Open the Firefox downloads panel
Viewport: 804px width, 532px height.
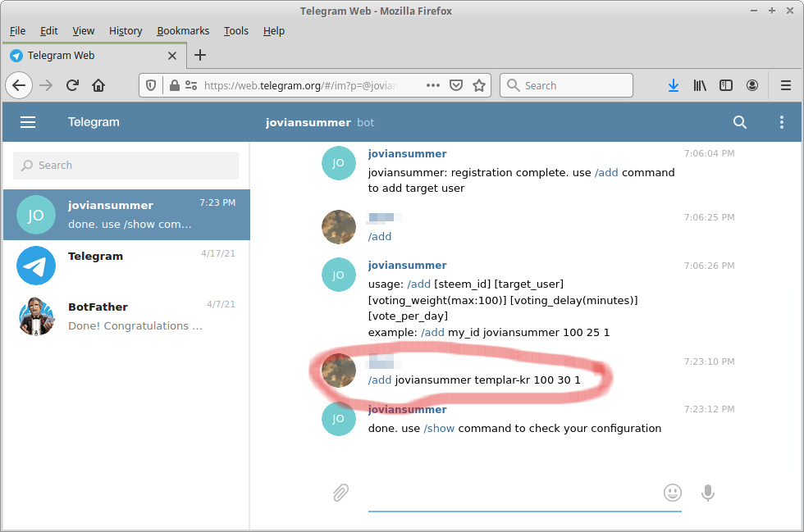pyautogui.click(x=674, y=85)
